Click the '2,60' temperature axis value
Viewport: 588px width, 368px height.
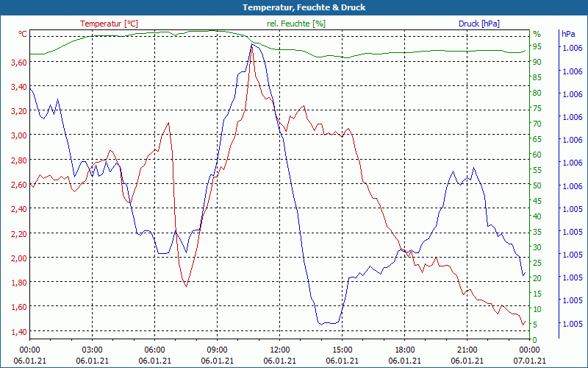[19, 185]
